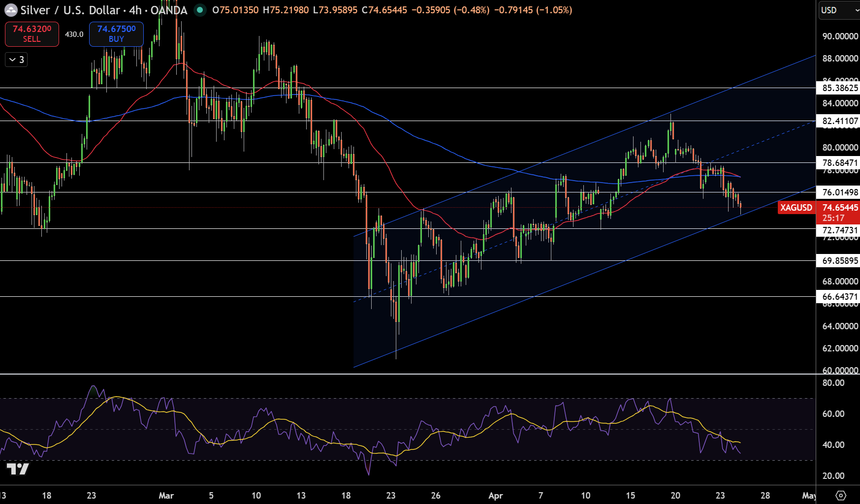Screen dimensions: 860x504
Task: Click the Apr label on the time axis
Action: tap(496, 496)
